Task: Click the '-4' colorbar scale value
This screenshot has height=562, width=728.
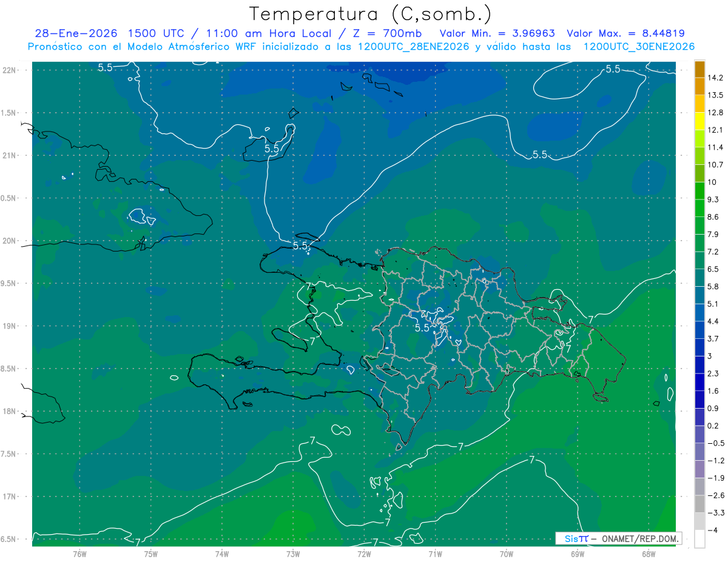Action: click(712, 530)
